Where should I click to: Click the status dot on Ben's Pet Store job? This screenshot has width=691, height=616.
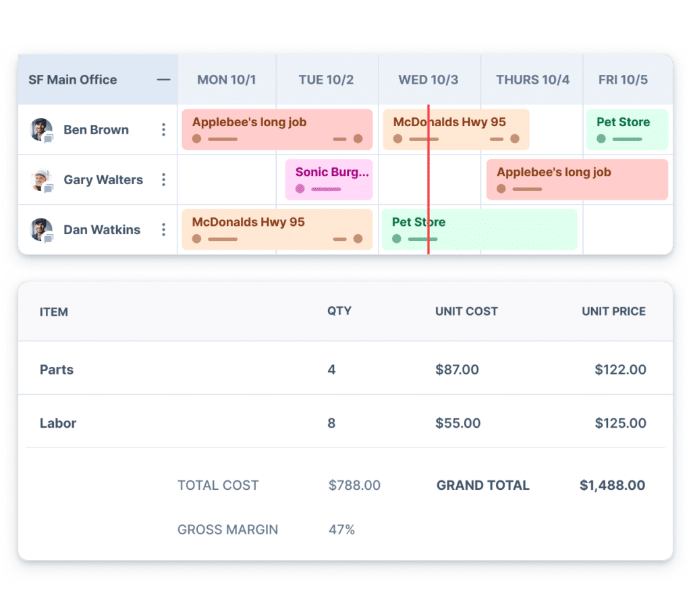[601, 139]
